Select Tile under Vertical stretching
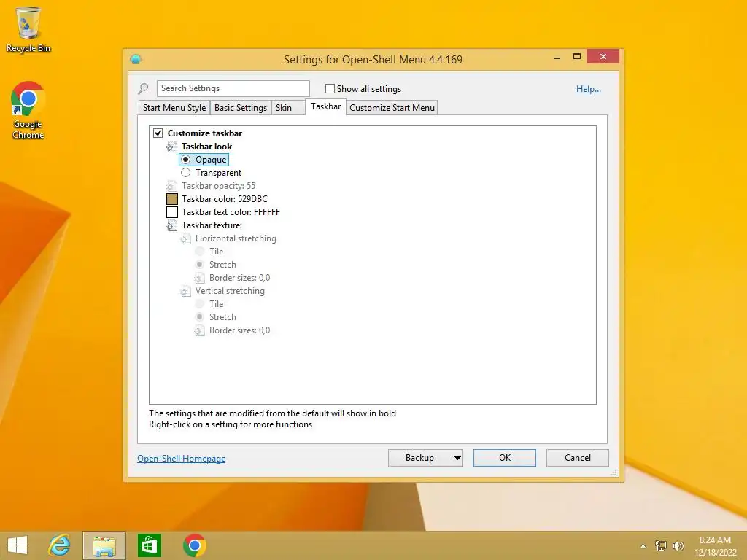 [x=200, y=304]
